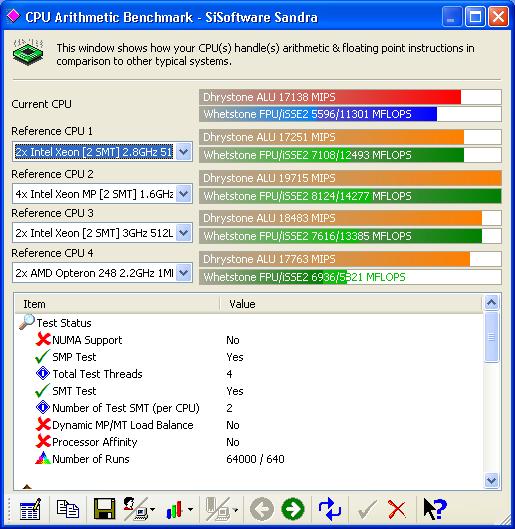Open the user-to-computer send icon
Screen dimensions: 515x529
point(136,509)
